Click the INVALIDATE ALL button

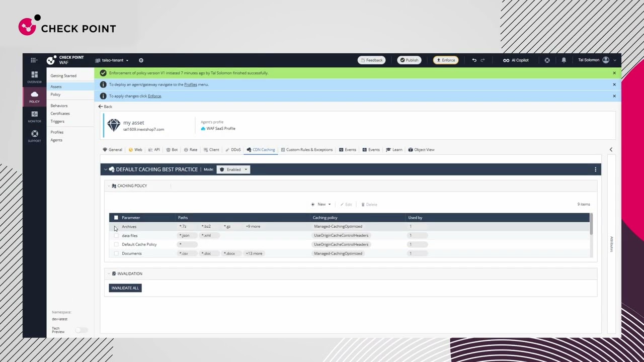tap(125, 288)
